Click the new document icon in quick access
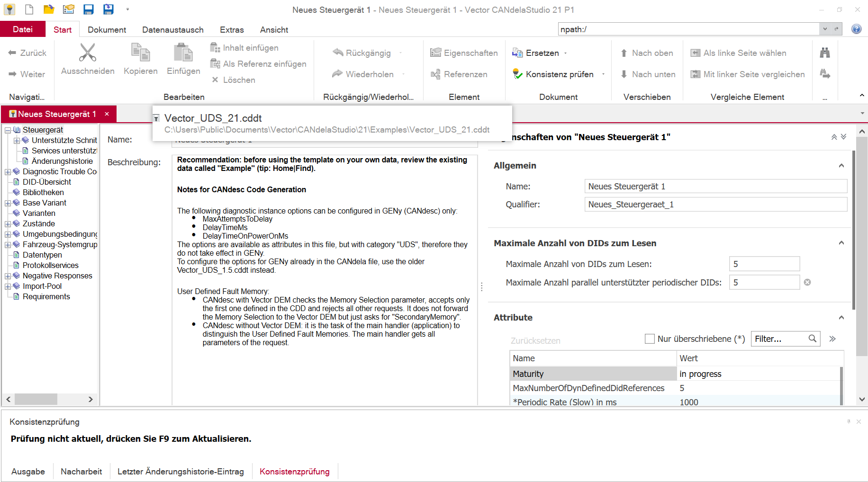The height and width of the screenshot is (482, 868). click(x=29, y=9)
